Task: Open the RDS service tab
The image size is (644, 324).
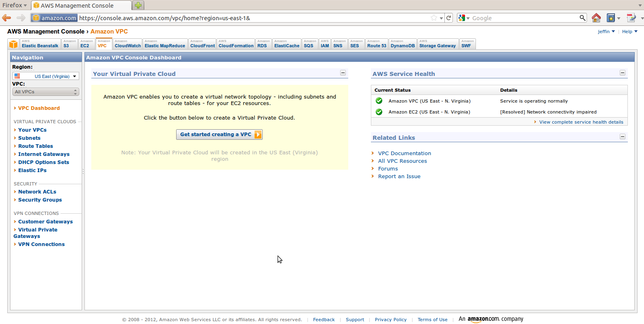Action: pyautogui.click(x=263, y=44)
